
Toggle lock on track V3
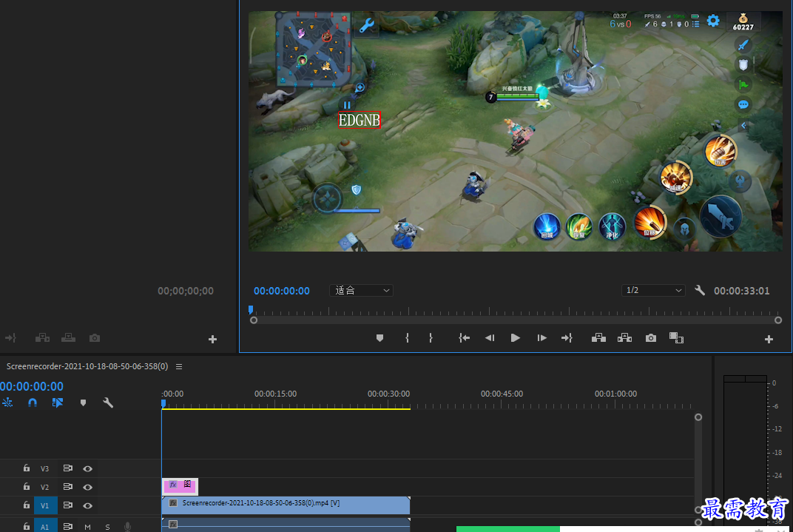27,468
